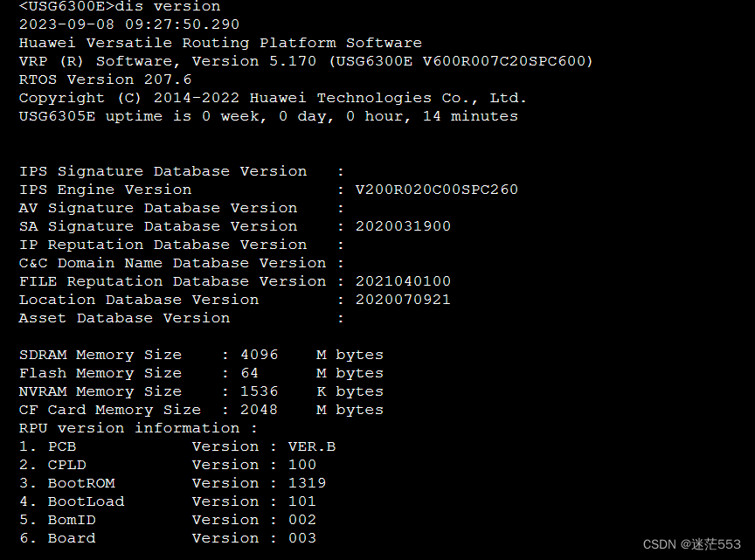Click NVRAM Memory Size value '1536'
The height and width of the screenshot is (560, 755).
(x=259, y=391)
